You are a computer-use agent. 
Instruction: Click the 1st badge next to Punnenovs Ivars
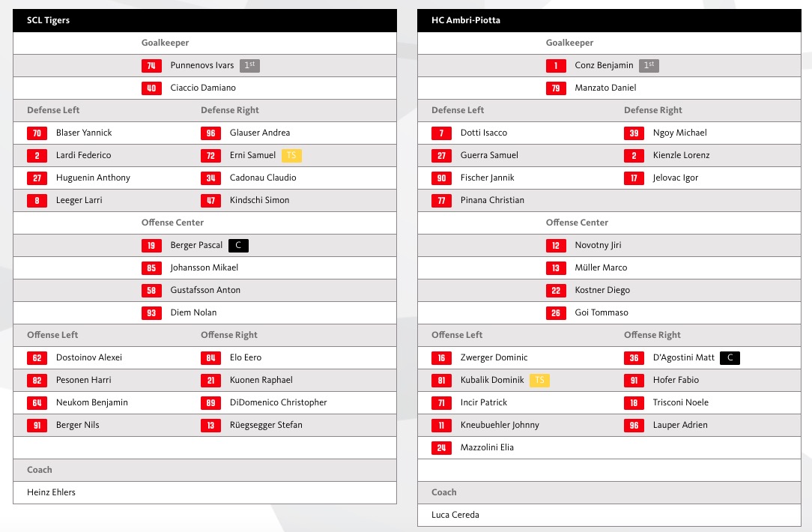(x=249, y=66)
